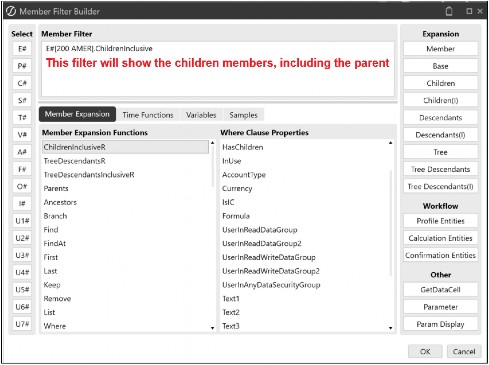Select ChildrenInclusiveR in the functions list
This screenshot has height=365, width=489.
tap(125, 147)
